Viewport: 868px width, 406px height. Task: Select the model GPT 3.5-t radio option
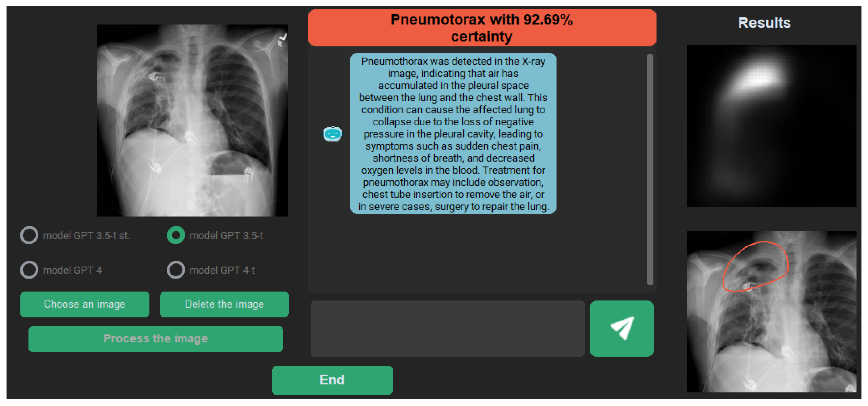pyautogui.click(x=176, y=235)
